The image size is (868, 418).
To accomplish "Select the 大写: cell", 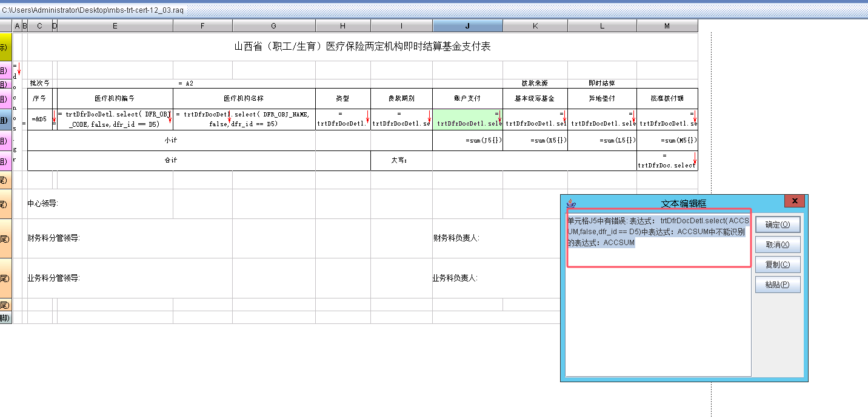I will tap(401, 161).
